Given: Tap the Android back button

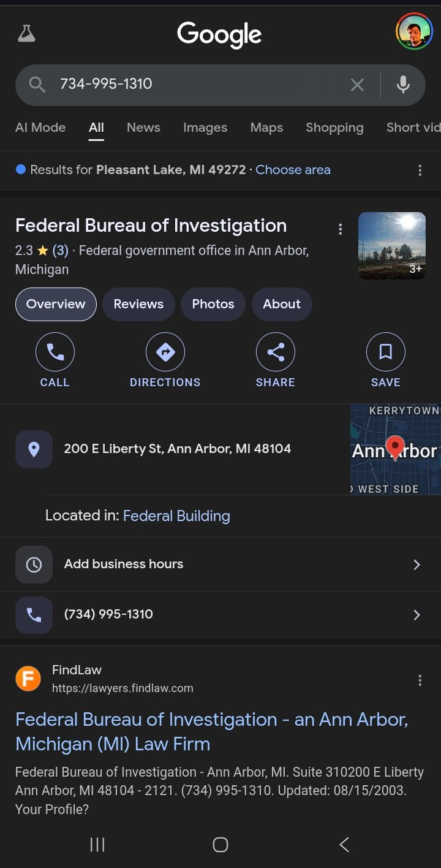Looking at the screenshot, I should (344, 845).
